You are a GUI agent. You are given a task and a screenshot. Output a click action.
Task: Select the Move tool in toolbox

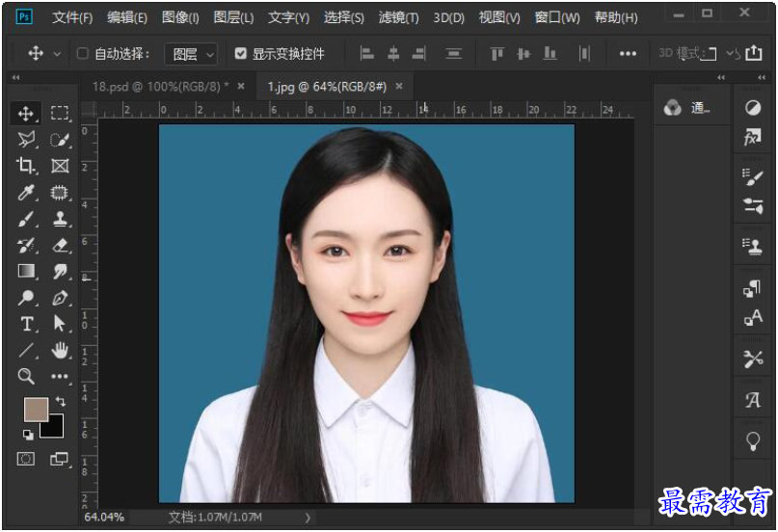click(26, 114)
